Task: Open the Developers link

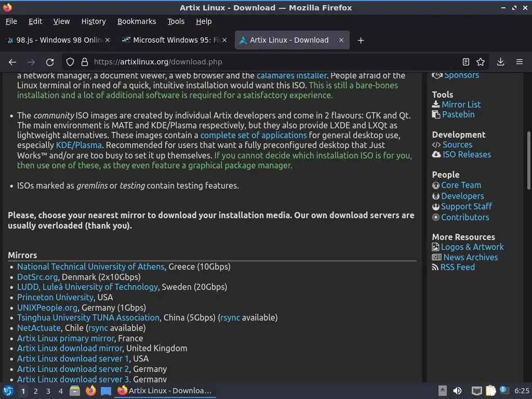Action: (x=462, y=196)
